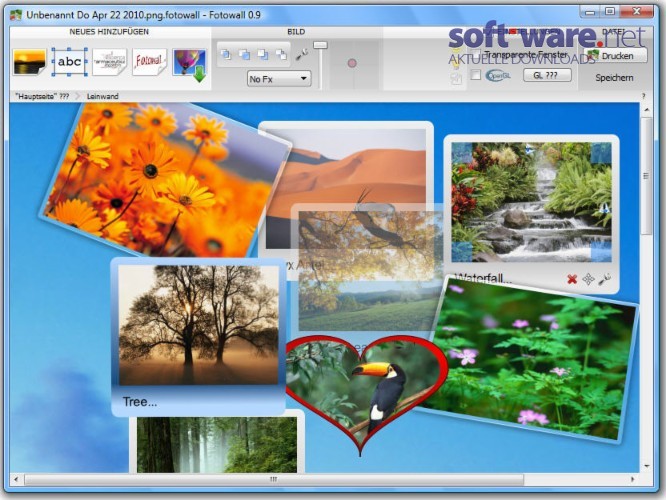Image resolution: width=666 pixels, height=500 pixels.
Task: Select the toucan heart picture
Action: point(366,391)
